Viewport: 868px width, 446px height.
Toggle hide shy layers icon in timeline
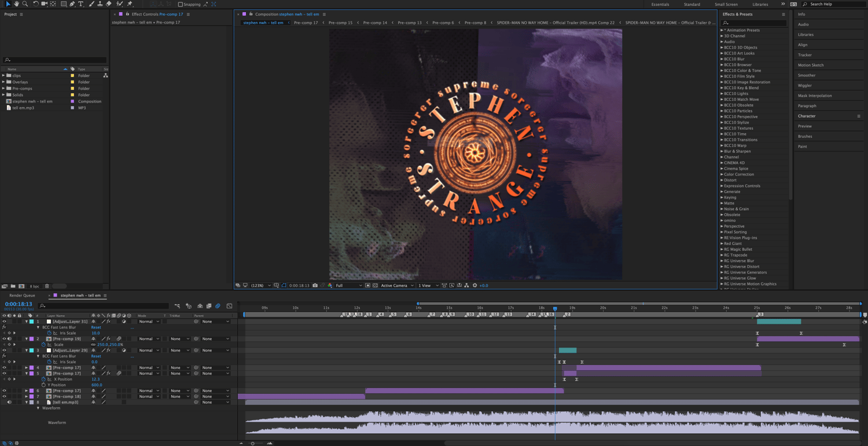coord(200,306)
